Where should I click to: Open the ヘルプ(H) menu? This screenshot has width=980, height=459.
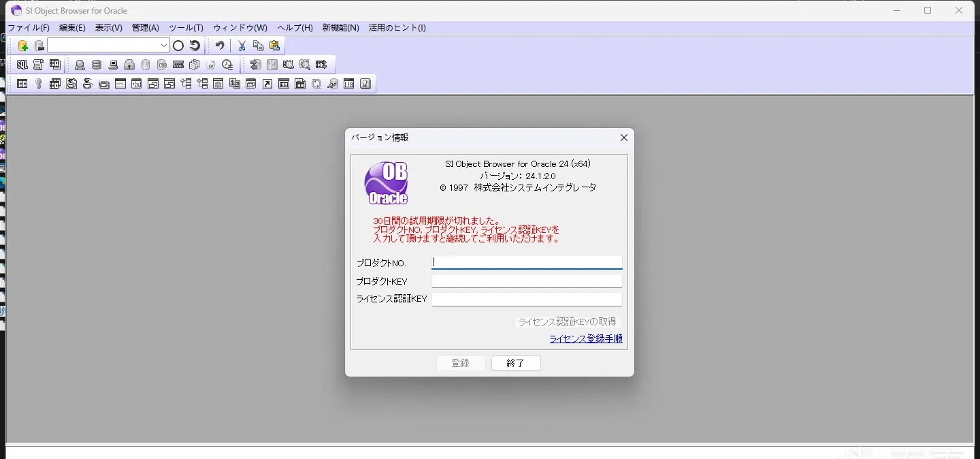coord(295,28)
